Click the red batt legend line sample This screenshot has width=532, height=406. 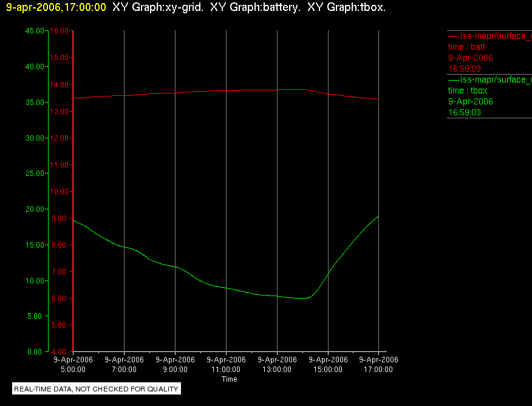point(454,36)
